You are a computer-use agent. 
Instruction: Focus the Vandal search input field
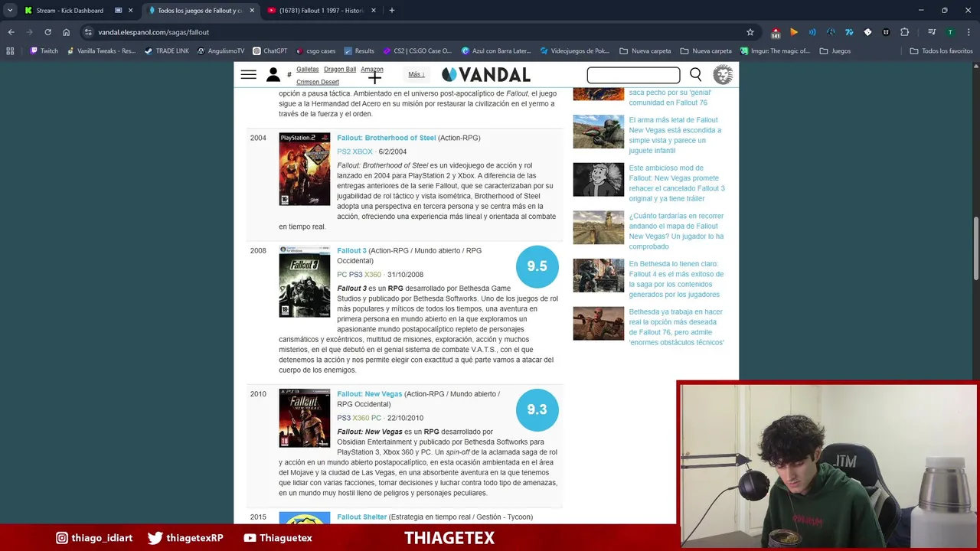pyautogui.click(x=633, y=75)
